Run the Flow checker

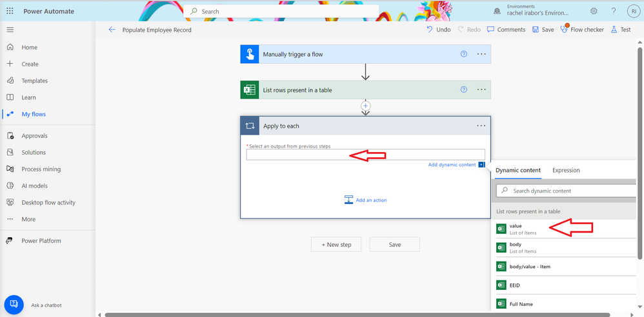point(582,30)
